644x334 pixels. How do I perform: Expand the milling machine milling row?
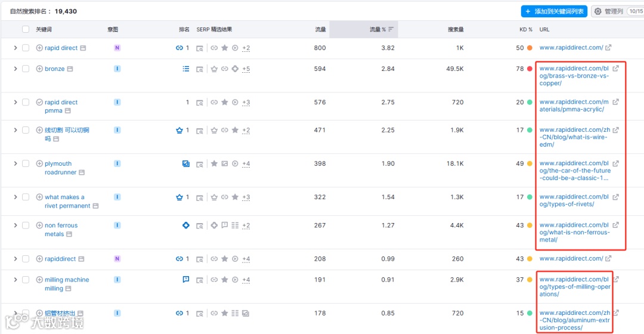(15, 280)
